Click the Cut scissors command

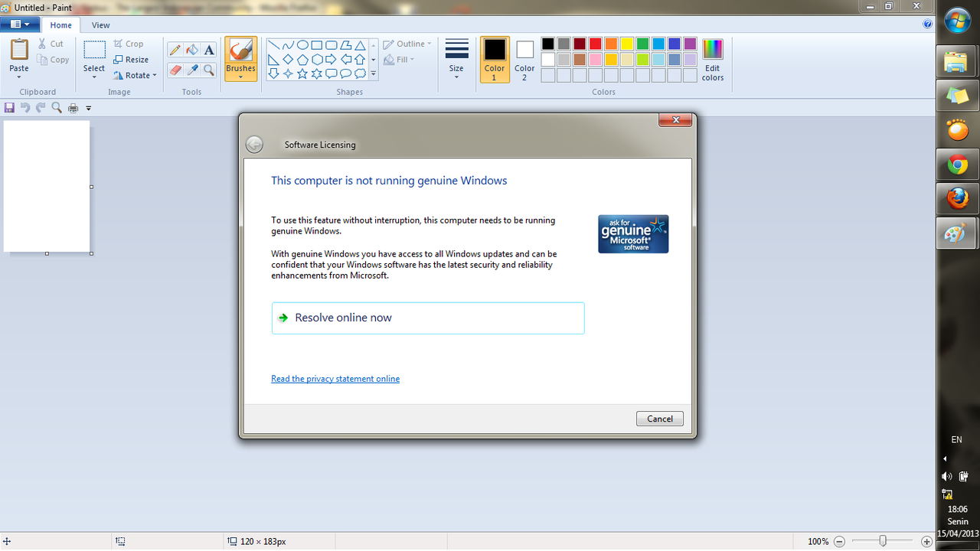coord(51,44)
